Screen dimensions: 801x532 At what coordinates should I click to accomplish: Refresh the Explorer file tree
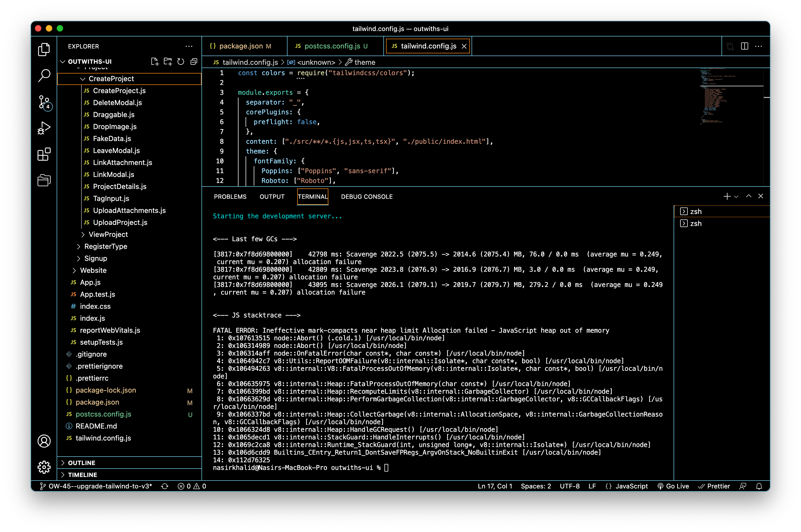click(181, 62)
